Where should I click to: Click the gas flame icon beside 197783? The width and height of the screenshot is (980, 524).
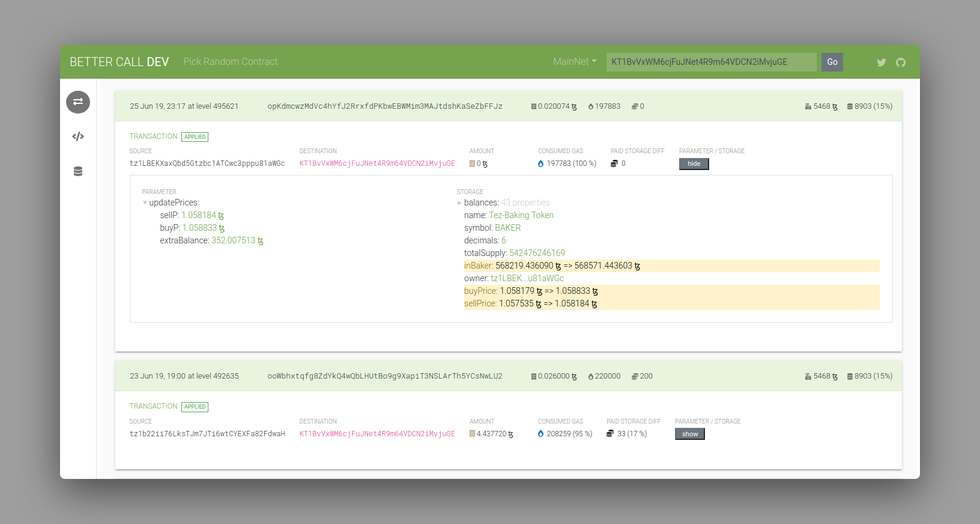coord(591,106)
